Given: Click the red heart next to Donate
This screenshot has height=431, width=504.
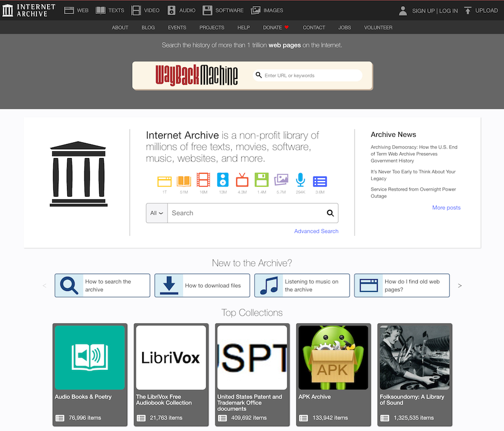Looking at the screenshot, I should pyautogui.click(x=286, y=27).
